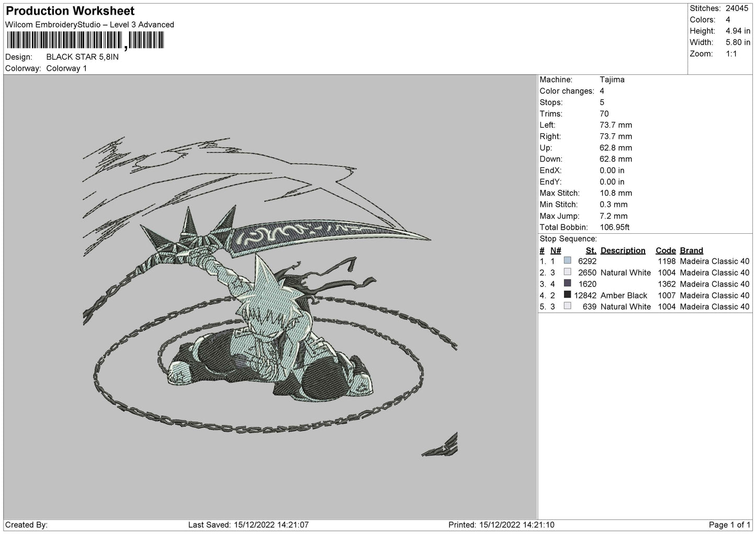Select the 'Description' column header
The height and width of the screenshot is (534, 756).
point(623,251)
